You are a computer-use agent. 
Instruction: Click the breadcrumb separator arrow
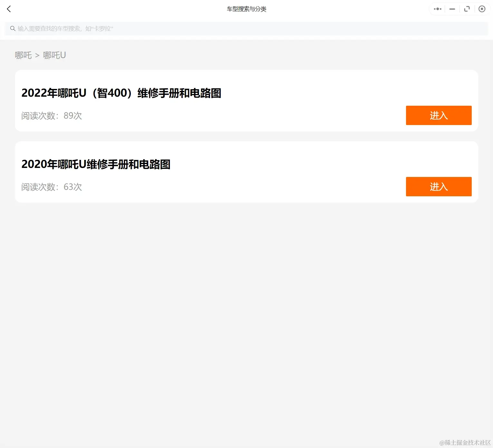click(x=37, y=55)
